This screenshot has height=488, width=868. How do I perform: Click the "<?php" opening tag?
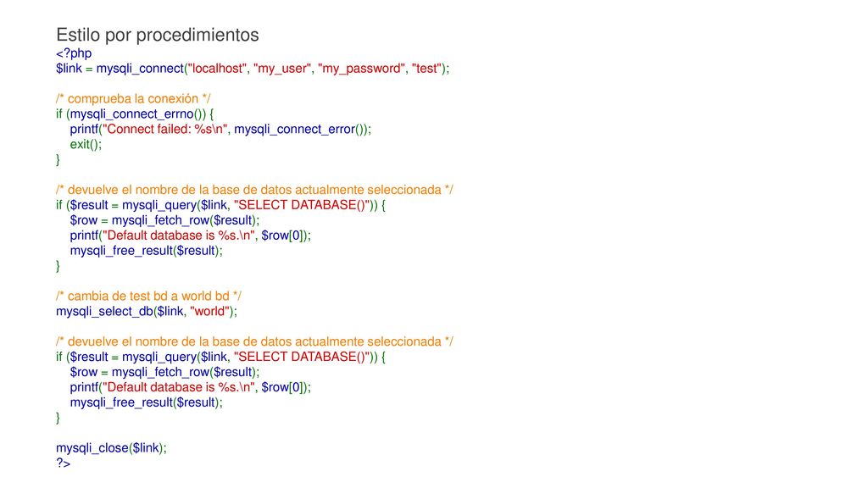coord(74,53)
